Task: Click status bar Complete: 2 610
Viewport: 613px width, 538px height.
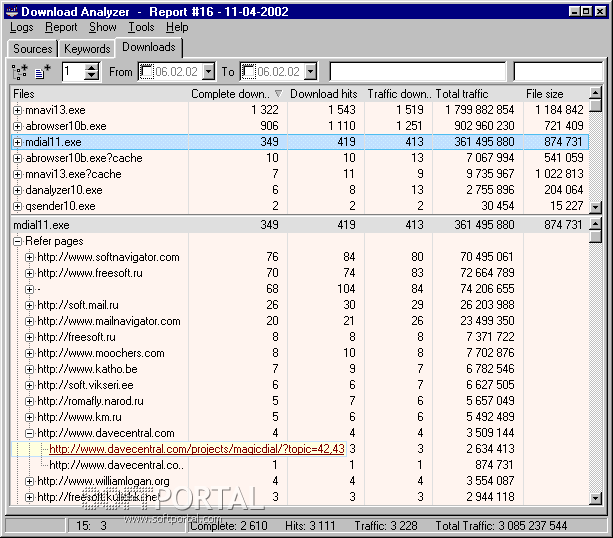Action: tap(229, 526)
